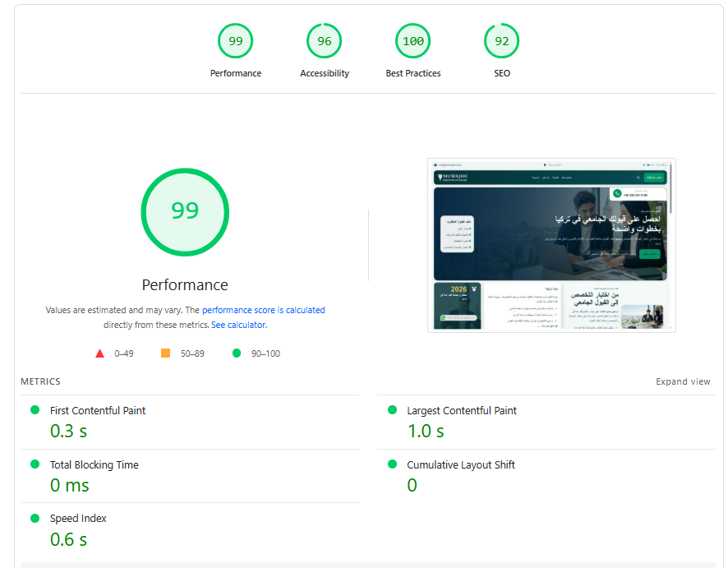Click the 'First Contentful Paint' metric title
The width and height of the screenshot is (728, 568).
[98, 410]
